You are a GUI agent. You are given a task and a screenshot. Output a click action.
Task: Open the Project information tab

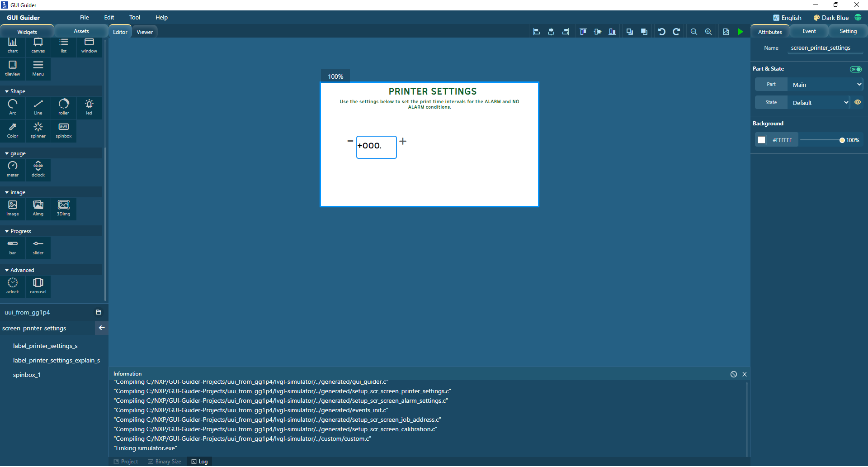pyautogui.click(x=126, y=462)
